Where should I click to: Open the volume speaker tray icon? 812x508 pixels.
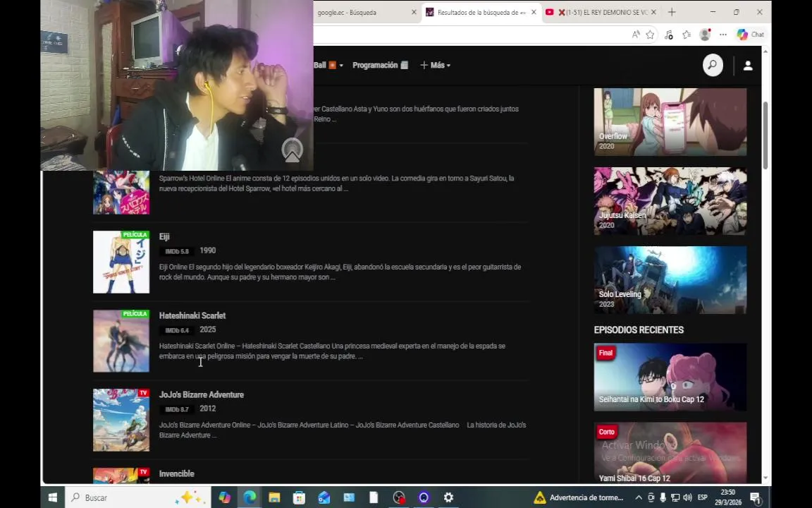688,497
